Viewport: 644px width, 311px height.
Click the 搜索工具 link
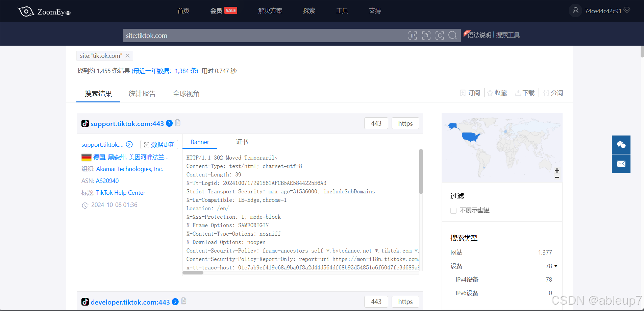click(x=508, y=35)
